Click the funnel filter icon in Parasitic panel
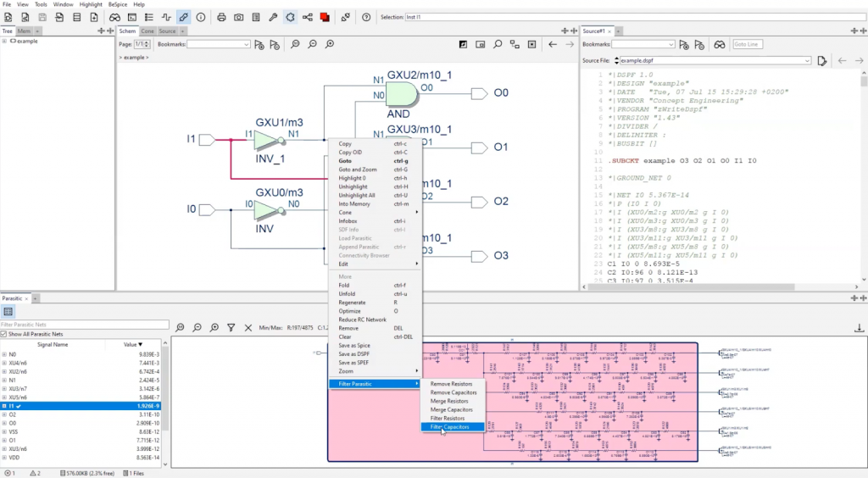Screen dimensions: 868x478 (x=231, y=327)
